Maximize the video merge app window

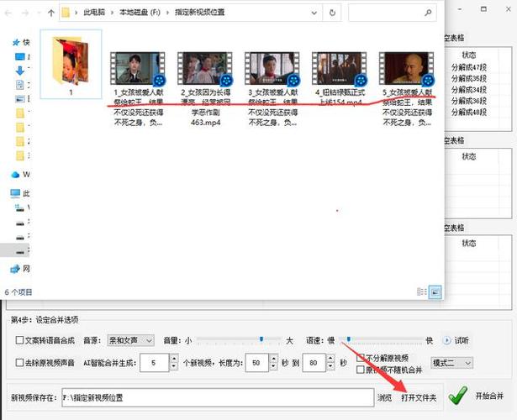483,9
